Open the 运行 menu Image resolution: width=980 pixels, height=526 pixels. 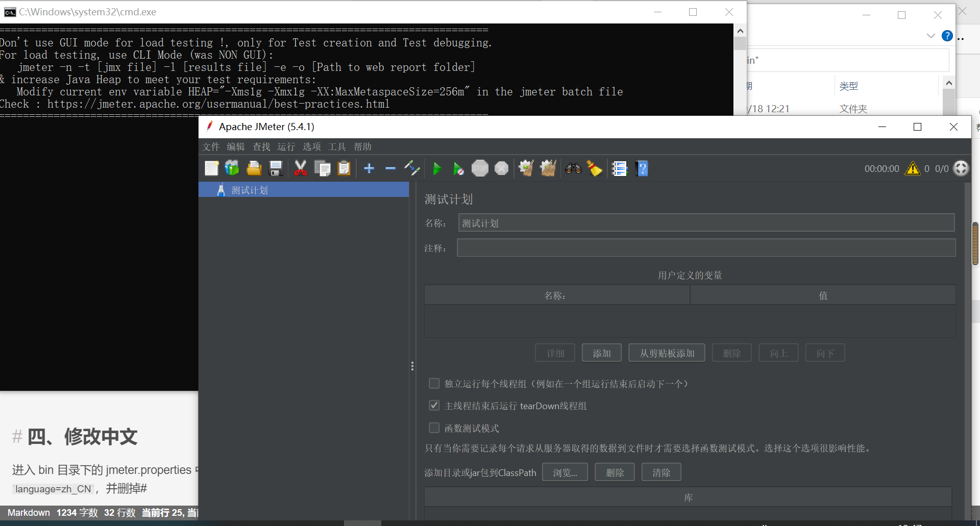(x=286, y=147)
